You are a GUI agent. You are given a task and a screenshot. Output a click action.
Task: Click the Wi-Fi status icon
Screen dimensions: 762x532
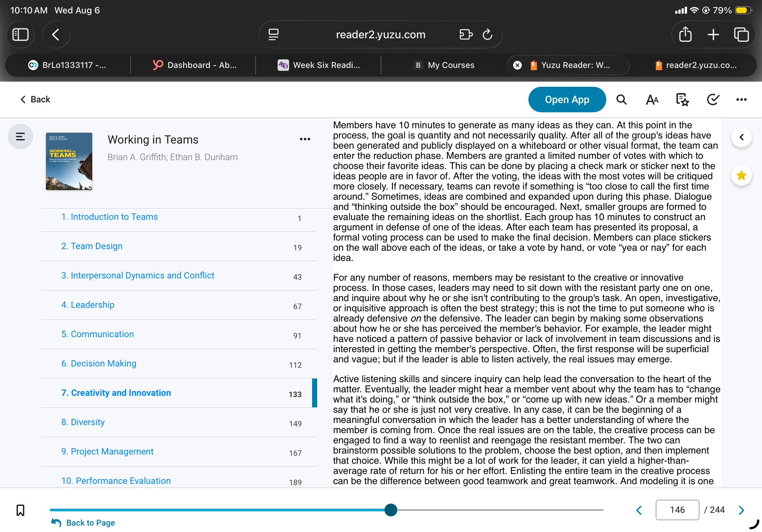tap(694, 10)
